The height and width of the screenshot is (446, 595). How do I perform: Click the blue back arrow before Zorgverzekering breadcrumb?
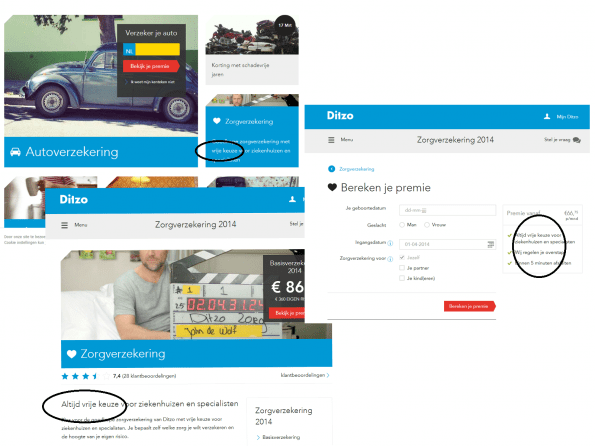(331, 169)
